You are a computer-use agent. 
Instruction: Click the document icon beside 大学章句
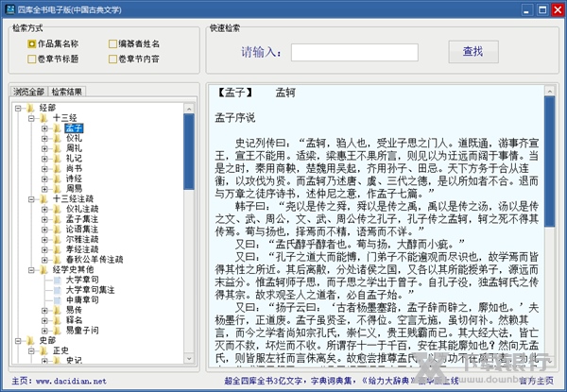click(x=57, y=280)
